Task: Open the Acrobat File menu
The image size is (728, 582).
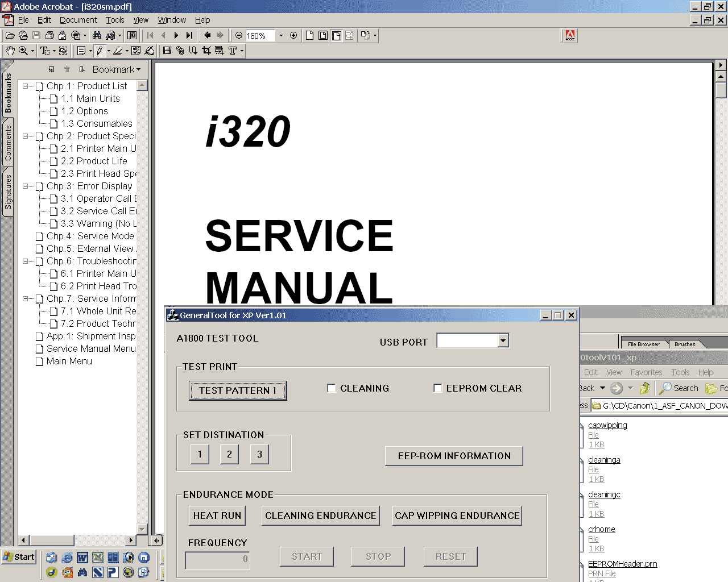Action: tap(23, 20)
